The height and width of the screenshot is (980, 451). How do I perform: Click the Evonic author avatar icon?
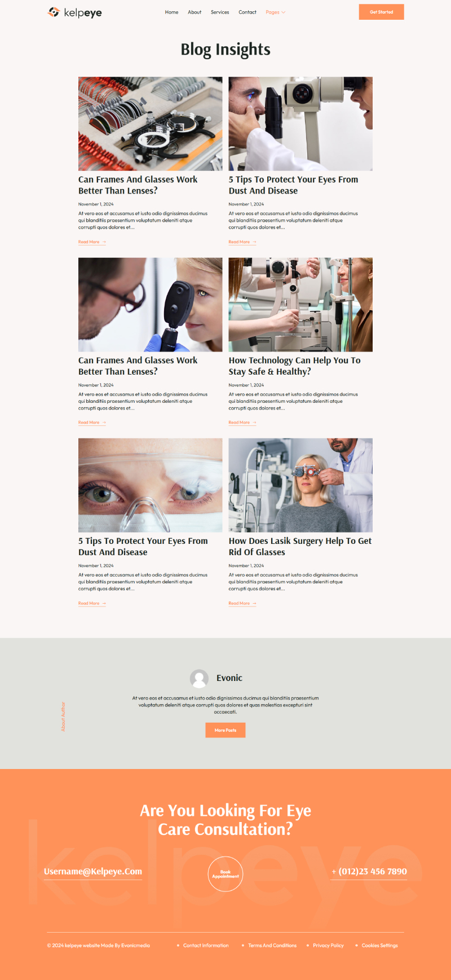click(x=199, y=679)
